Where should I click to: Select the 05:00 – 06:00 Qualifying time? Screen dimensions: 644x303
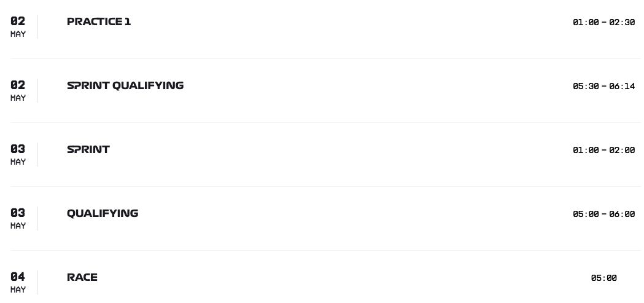(603, 214)
